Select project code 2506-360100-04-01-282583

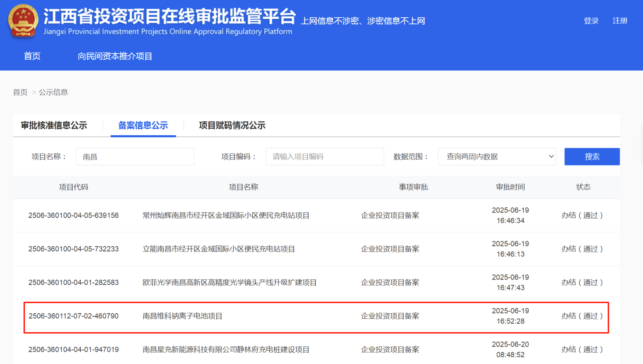pyautogui.click(x=73, y=283)
